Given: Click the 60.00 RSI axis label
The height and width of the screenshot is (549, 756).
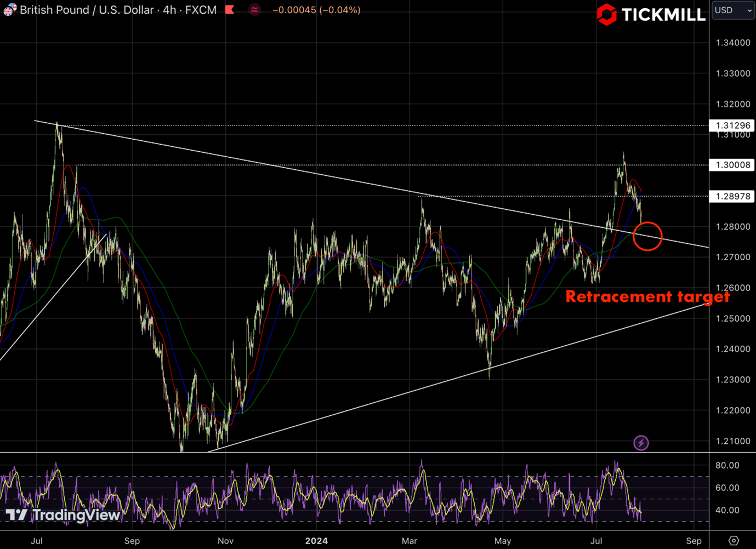Looking at the screenshot, I should click(727, 488).
